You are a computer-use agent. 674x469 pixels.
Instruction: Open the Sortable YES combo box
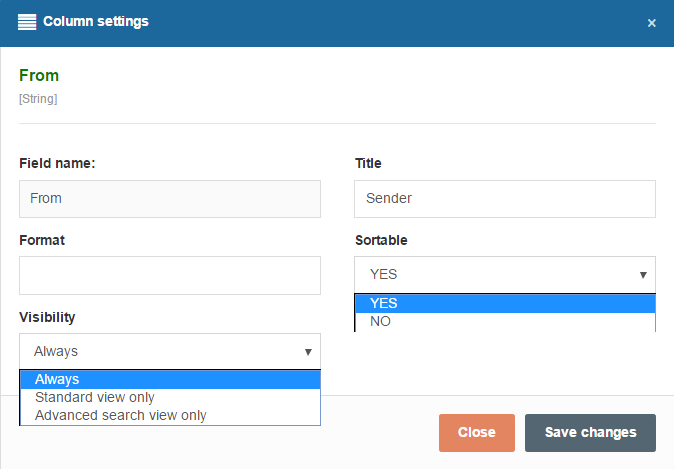pos(504,274)
